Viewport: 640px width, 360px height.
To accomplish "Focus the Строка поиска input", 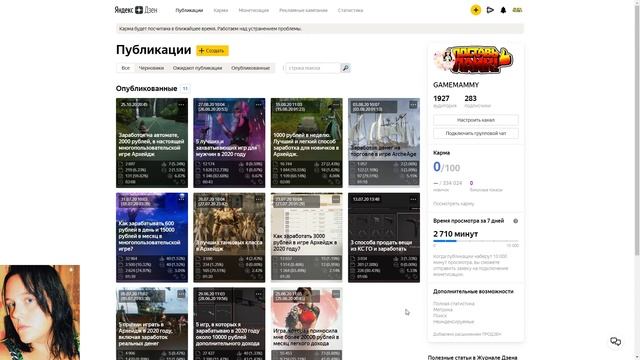I will pos(312,68).
